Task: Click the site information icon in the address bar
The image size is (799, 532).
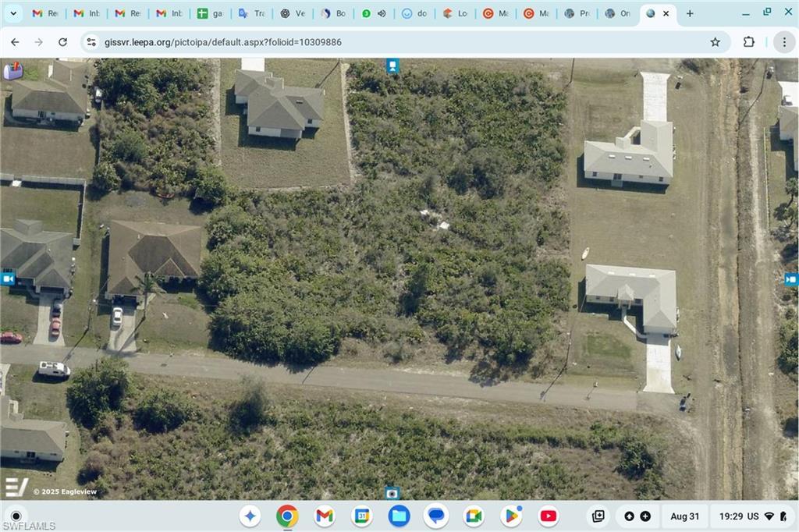Action: tap(92, 42)
